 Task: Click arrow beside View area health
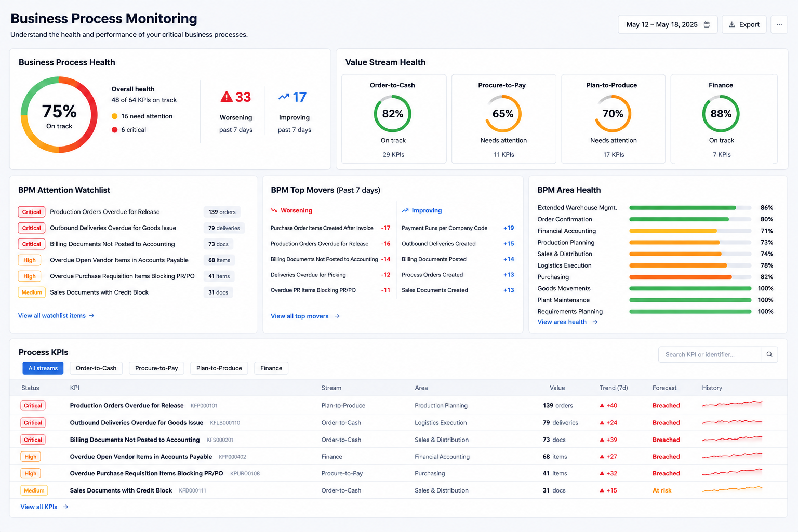tap(595, 322)
